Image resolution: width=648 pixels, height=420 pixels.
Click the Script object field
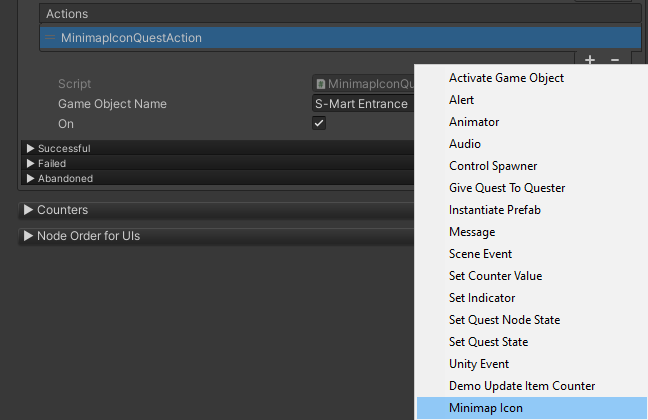pos(363,84)
